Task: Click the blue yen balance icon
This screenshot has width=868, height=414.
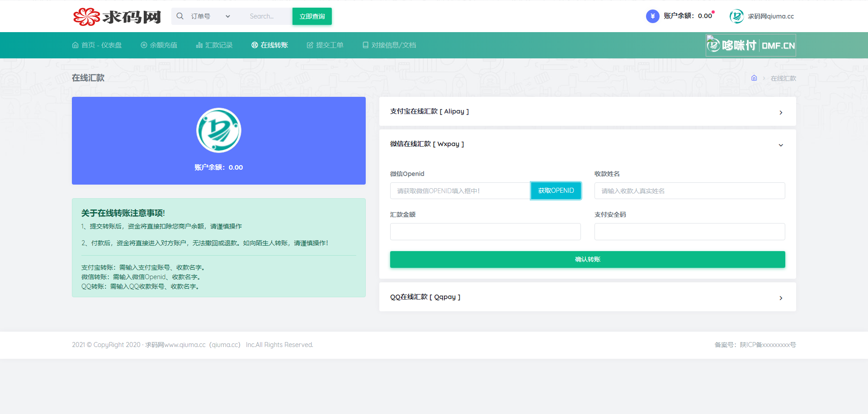Action: (x=652, y=16)
